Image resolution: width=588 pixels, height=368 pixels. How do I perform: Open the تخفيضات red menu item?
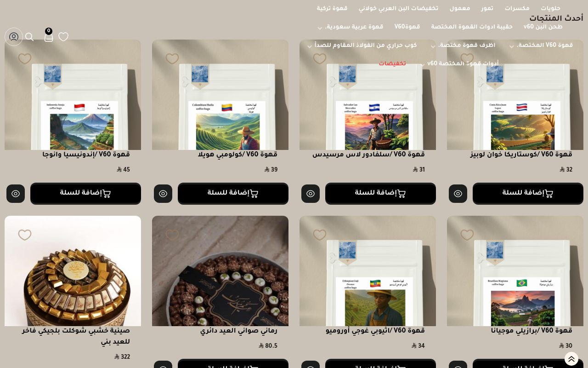coord(392,64)
